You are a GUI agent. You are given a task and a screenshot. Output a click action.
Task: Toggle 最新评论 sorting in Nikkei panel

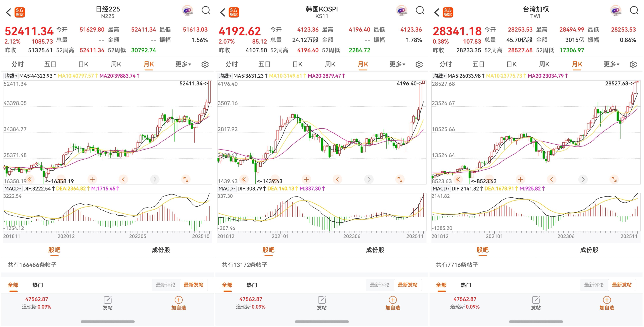click(166, 285)
